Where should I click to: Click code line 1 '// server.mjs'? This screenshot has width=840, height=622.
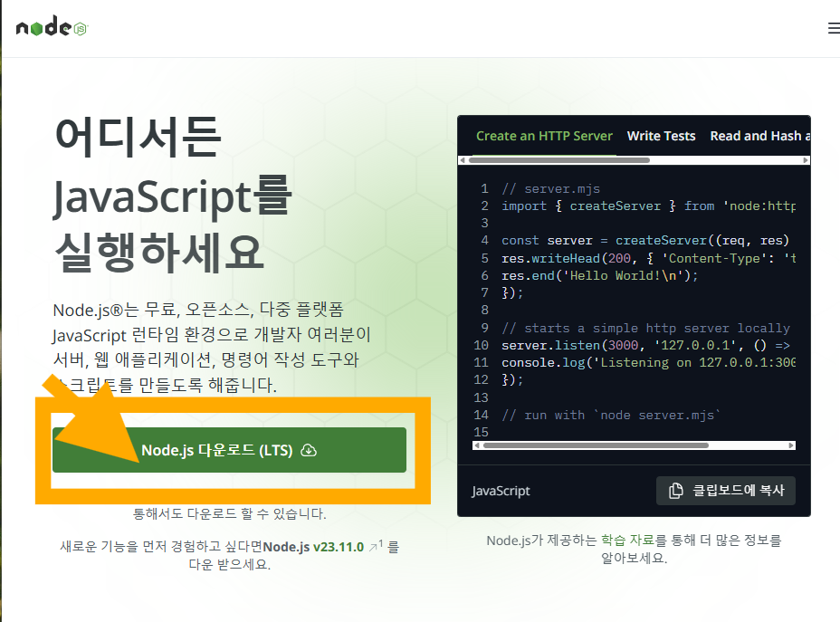tap(550, 188)
